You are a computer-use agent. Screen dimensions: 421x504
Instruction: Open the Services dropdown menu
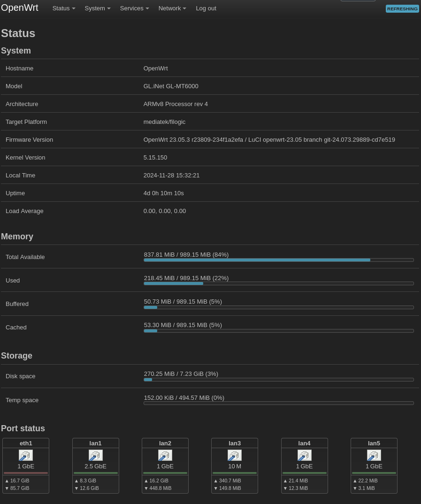(134, 8)
